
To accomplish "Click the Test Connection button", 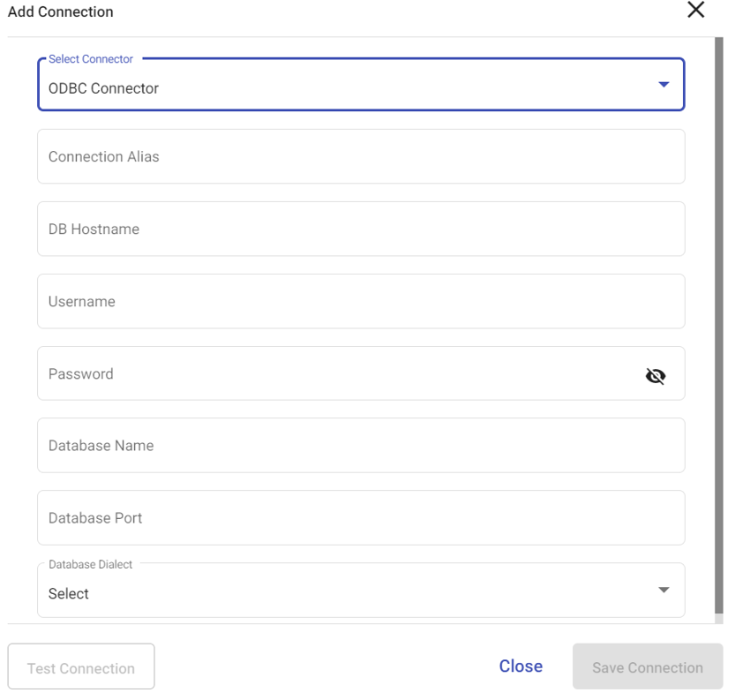I will click(81, 666).
